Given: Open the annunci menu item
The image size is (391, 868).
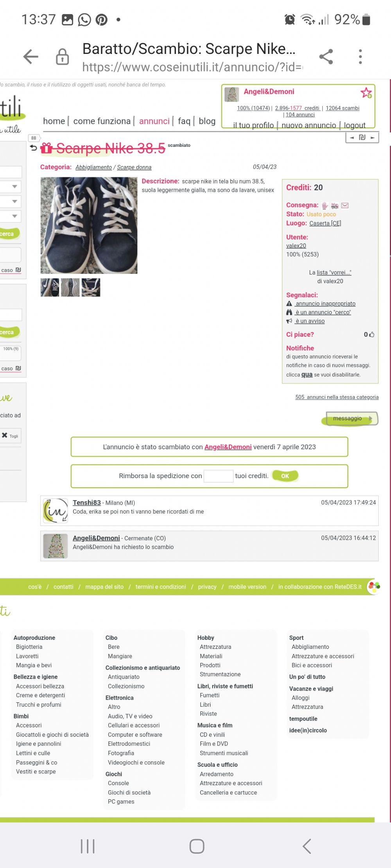Looking at the screenshot, I should [x=154, y=121].
